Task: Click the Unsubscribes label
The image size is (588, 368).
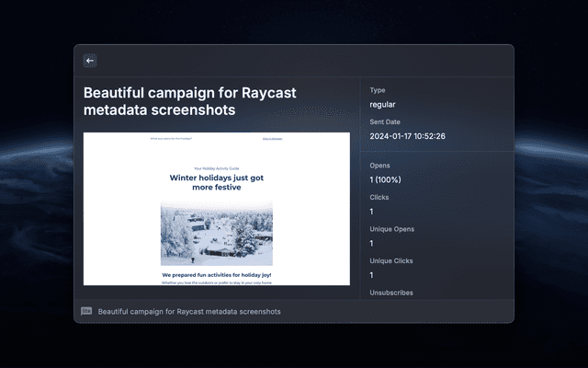Action: [391, 293]
